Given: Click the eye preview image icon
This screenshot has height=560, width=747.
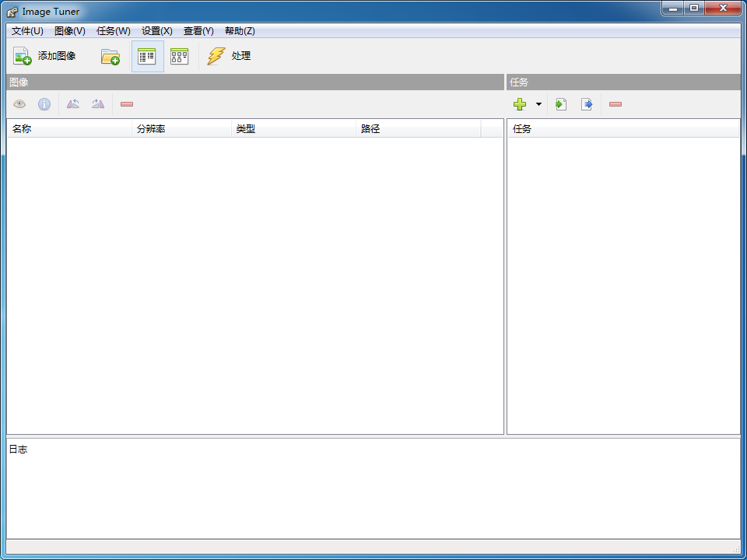Looking at the screenshot, I should pos(19,104).
